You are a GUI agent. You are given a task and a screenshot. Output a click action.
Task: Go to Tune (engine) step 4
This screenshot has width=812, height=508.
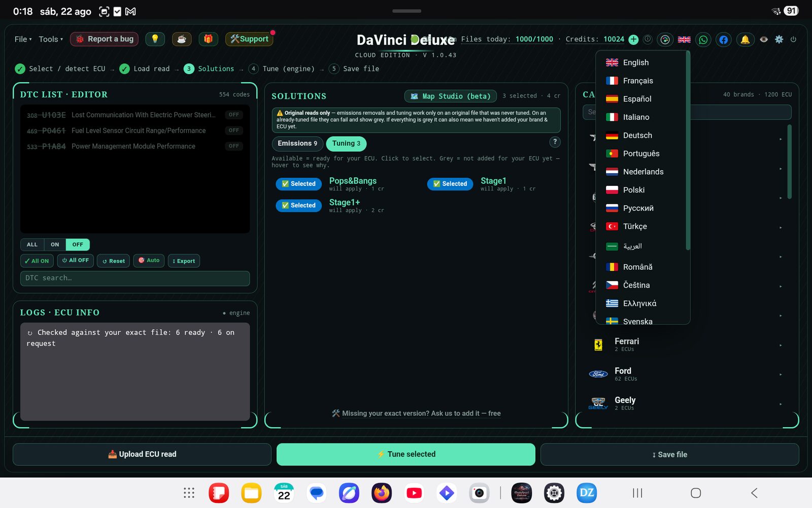point(282,69)
